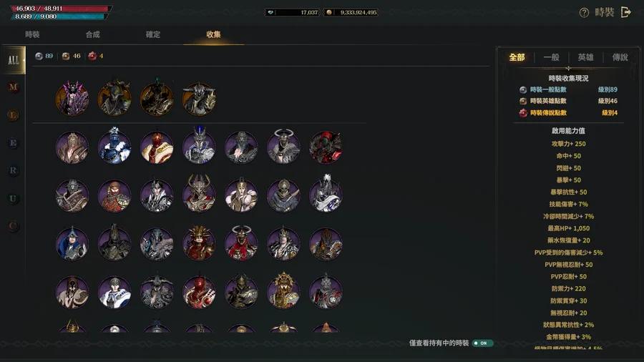Screen dimensions: 644x362
Task: Click the exit door icon
Action: pos(625,12)
